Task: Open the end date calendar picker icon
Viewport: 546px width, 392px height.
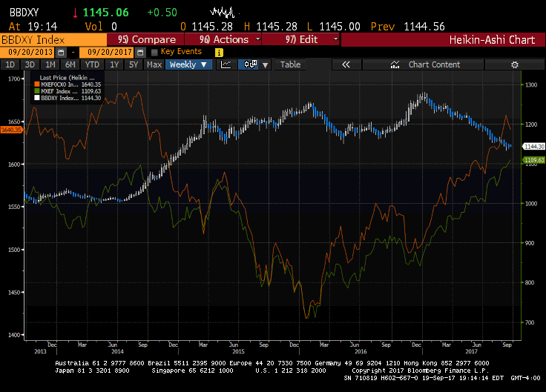Action: point(140,53)
